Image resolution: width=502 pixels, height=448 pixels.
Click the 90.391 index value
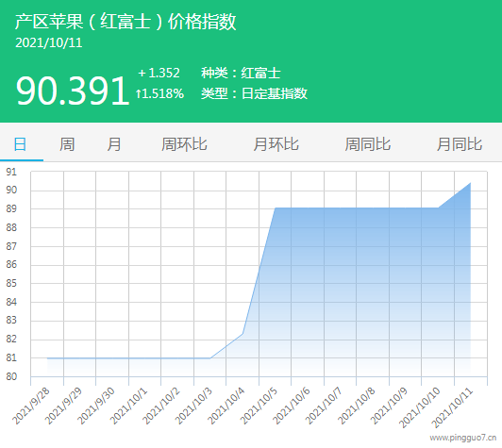[73, 91]
